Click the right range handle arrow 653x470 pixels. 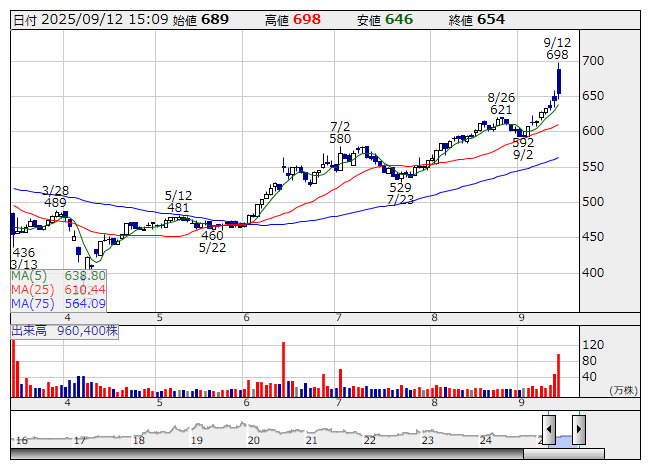(x=579, y=429)
